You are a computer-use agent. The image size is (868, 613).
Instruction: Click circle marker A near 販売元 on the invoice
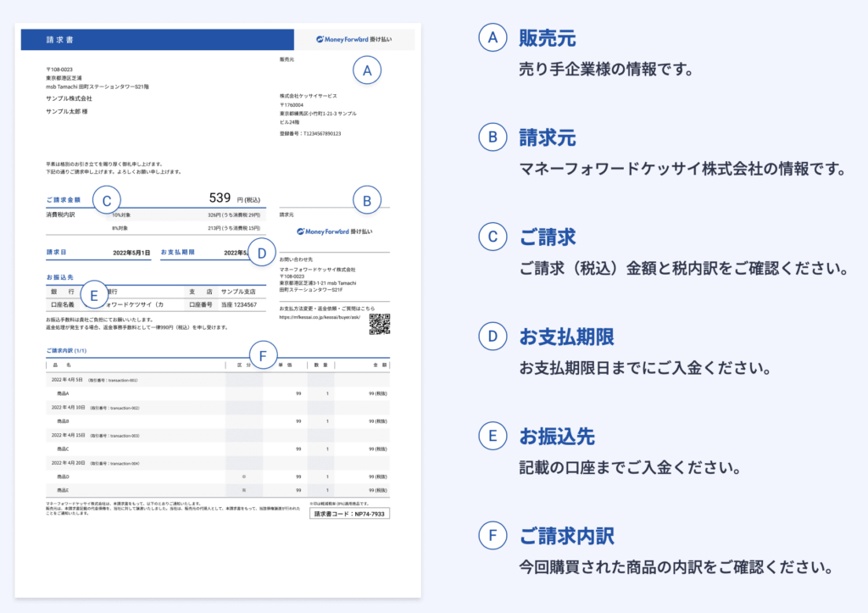[366, 70]
